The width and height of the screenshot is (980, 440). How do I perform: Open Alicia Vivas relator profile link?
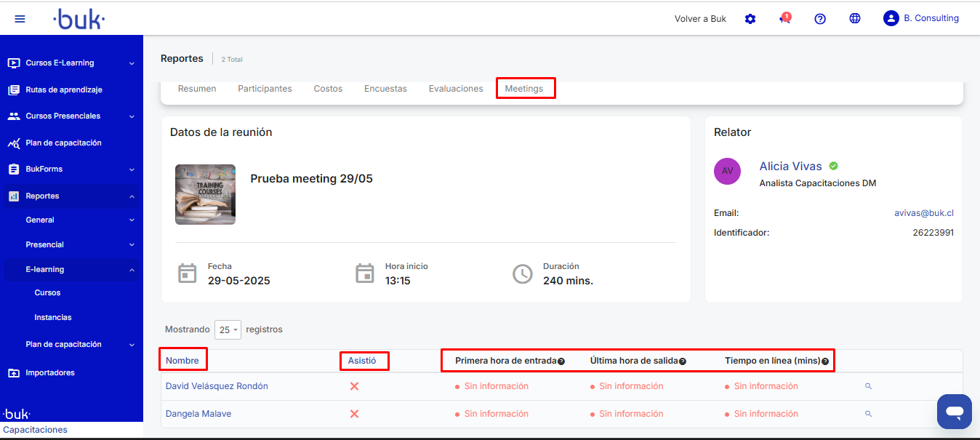(790, 167)
